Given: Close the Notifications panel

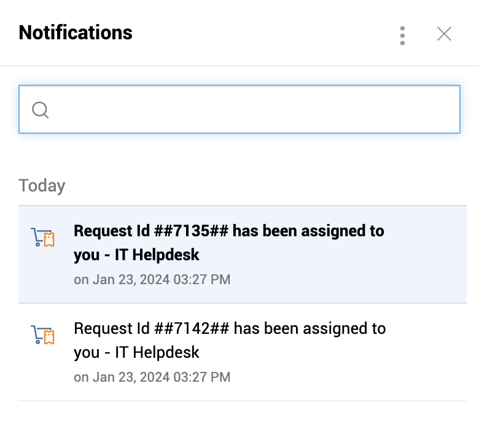Looking at the screenshot, I should point(444,34).
